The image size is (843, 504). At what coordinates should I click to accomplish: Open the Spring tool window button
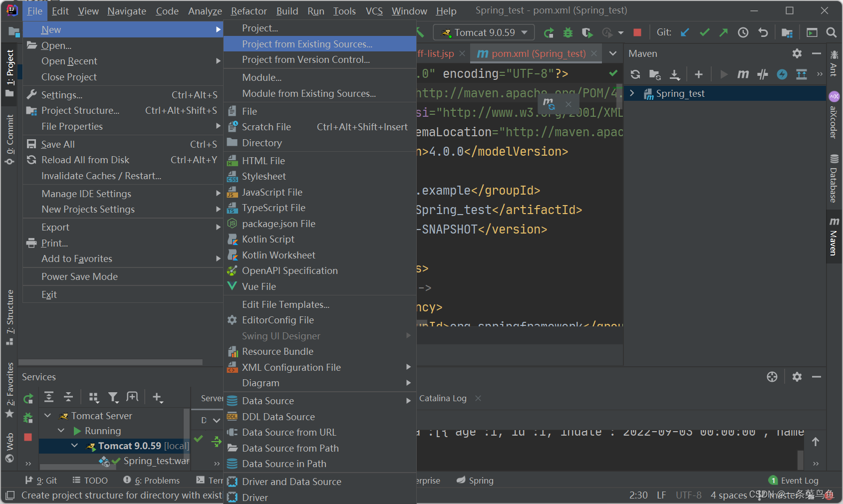(475, 480)
